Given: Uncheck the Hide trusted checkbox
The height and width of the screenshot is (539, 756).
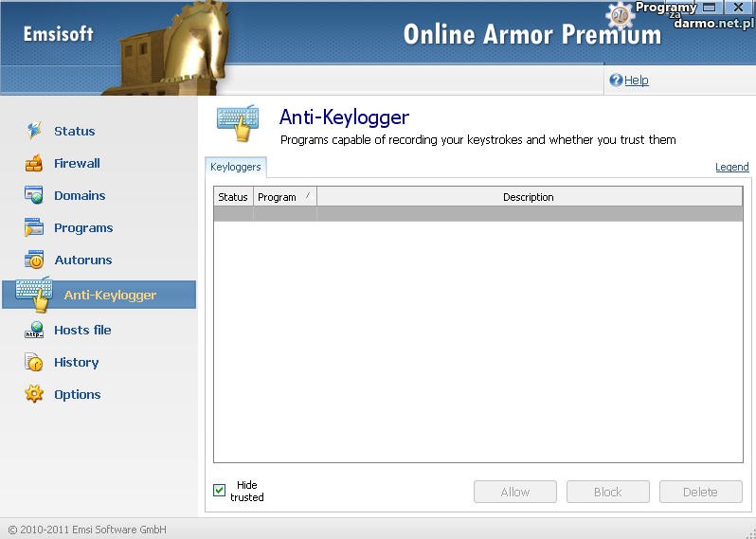Looking at the screenshot, I should 220,490.
